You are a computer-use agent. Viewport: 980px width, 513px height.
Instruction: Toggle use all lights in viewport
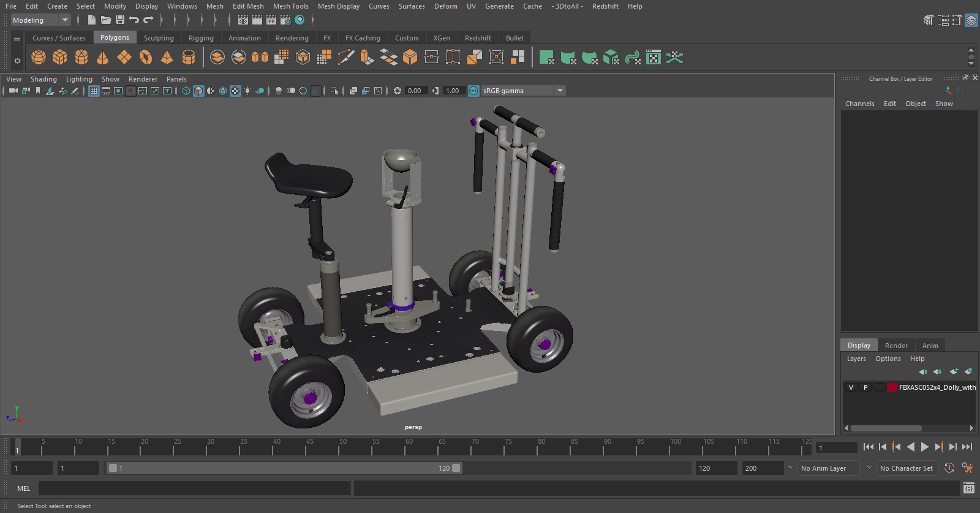[x=247, y=91]
